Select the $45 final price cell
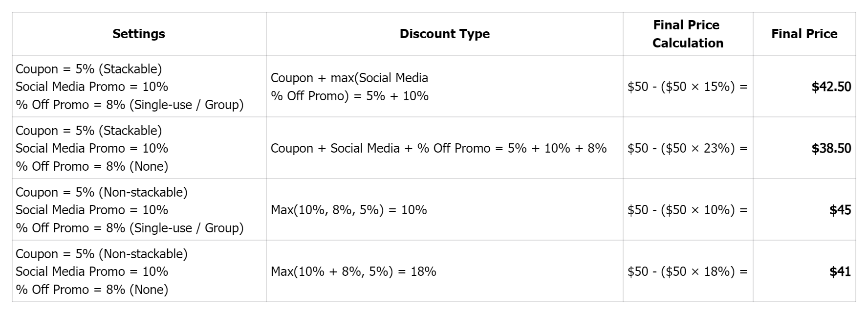The image size is (868, 314). tap(804, 210)
